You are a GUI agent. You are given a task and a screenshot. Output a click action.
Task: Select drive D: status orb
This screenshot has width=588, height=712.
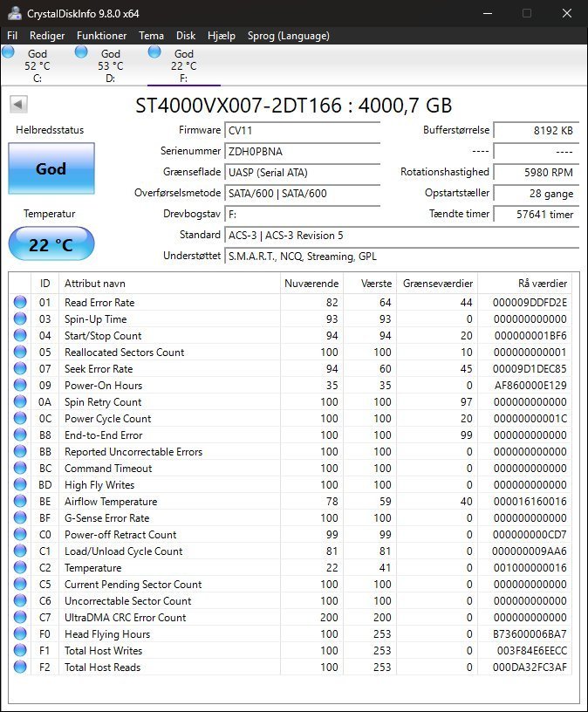[x=81, y=52]
